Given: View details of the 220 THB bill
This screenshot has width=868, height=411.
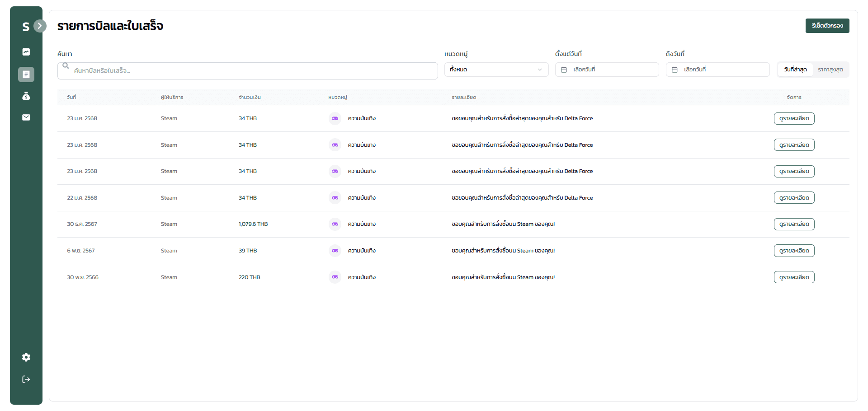Looking at the screenshot, I should point(794,277).
